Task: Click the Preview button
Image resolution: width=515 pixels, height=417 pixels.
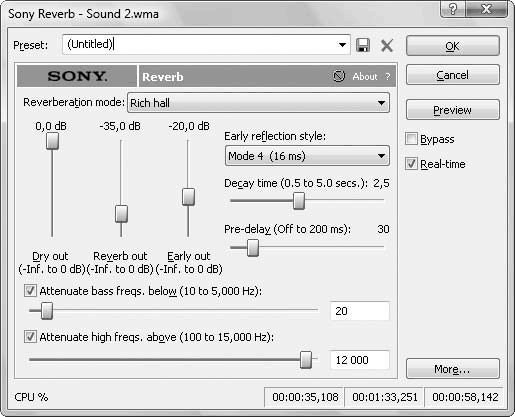Action: pos(453,110)
